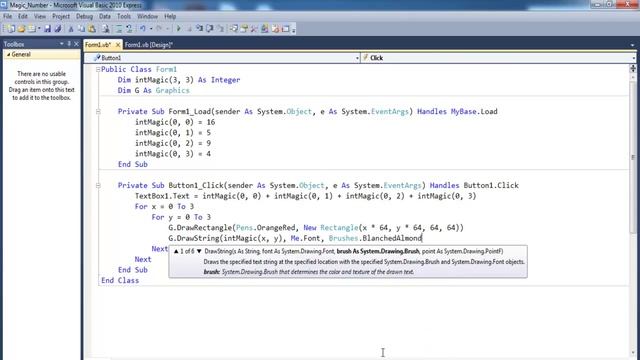Open the Button1 class name dropdown
Image resolution: width=640 pixels, height=360 pixels.
[x=357, y=58]
